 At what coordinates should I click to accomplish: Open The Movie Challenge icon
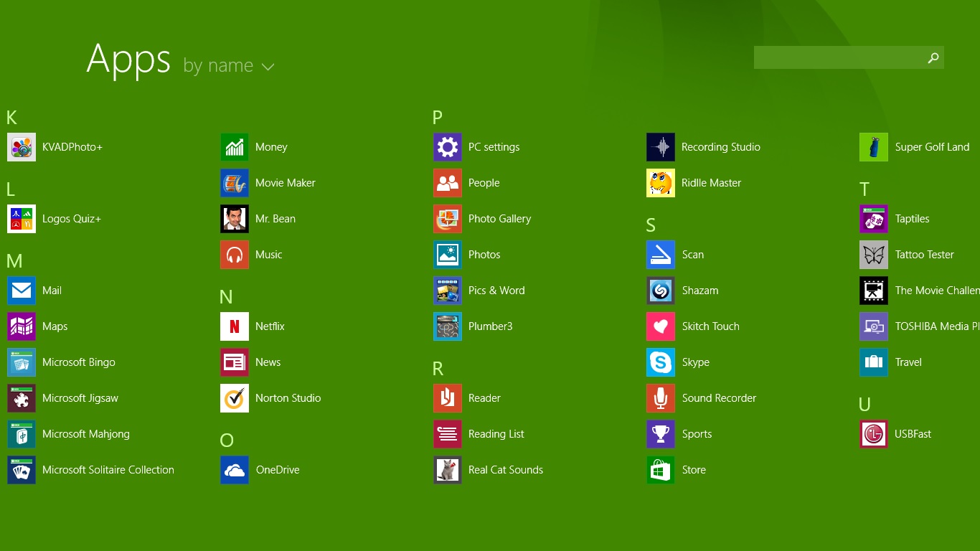click(874, 291)
